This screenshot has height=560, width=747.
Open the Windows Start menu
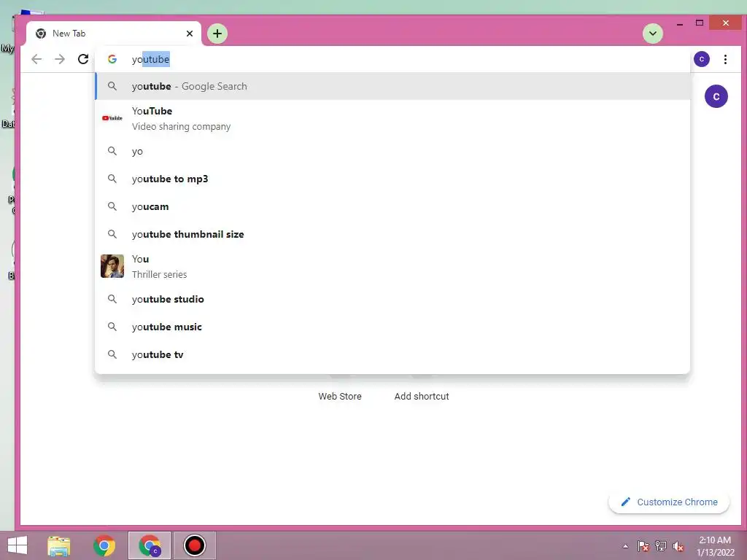coord(18,545)
